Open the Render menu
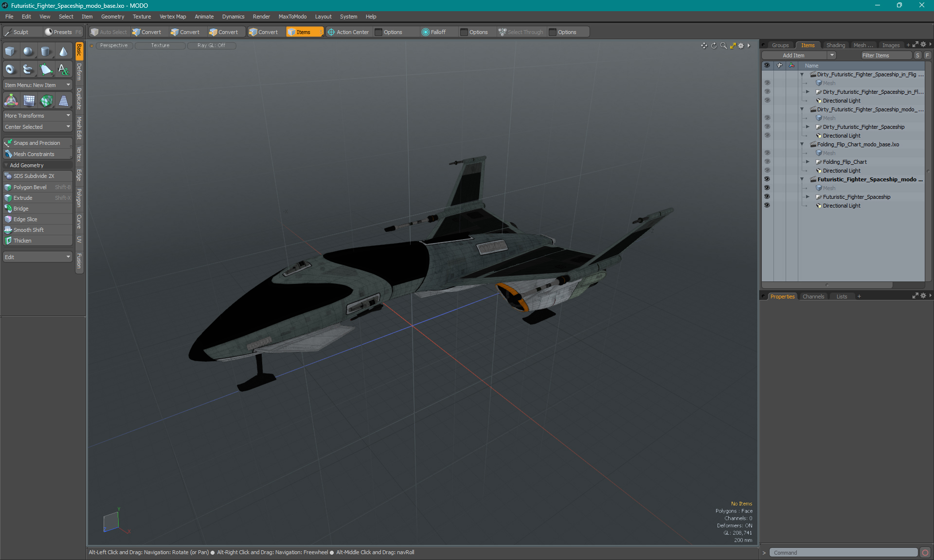 (261, 17)
